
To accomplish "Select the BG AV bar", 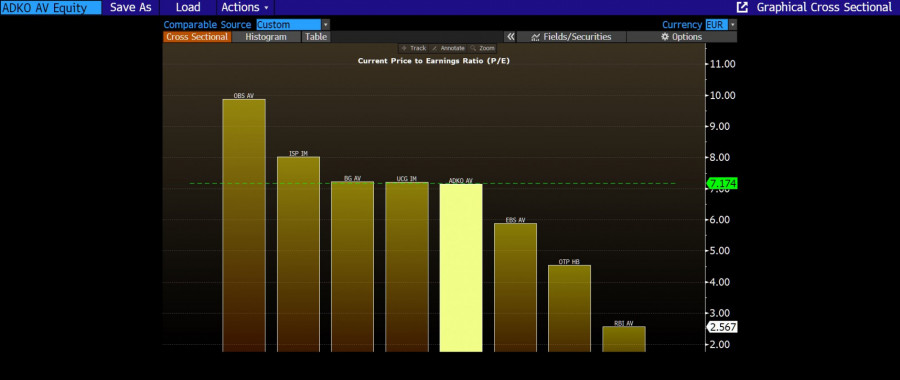I will tap(352, 266).
